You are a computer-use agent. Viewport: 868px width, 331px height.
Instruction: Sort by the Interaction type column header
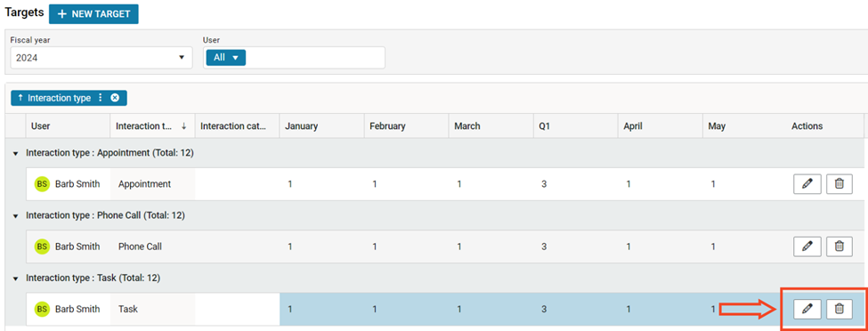coord(151,126)
